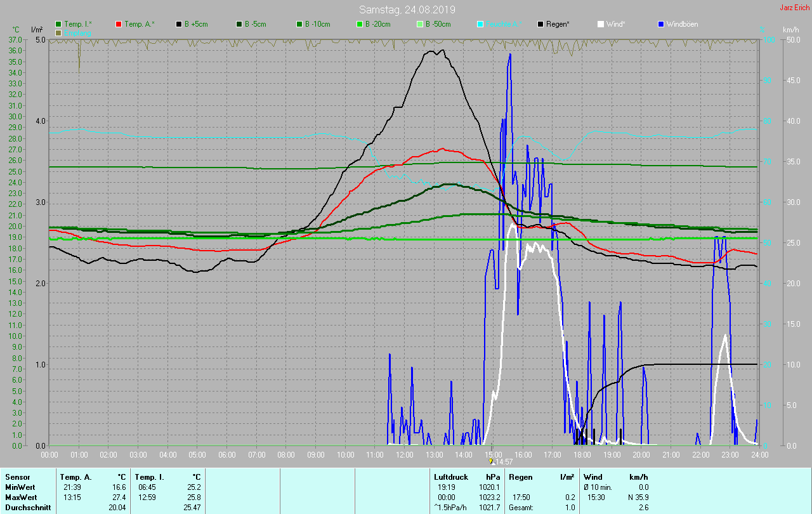Click the B -5cm legend square
The width and height of the screenshot is (812, 514).
click(x=239, y=24)
